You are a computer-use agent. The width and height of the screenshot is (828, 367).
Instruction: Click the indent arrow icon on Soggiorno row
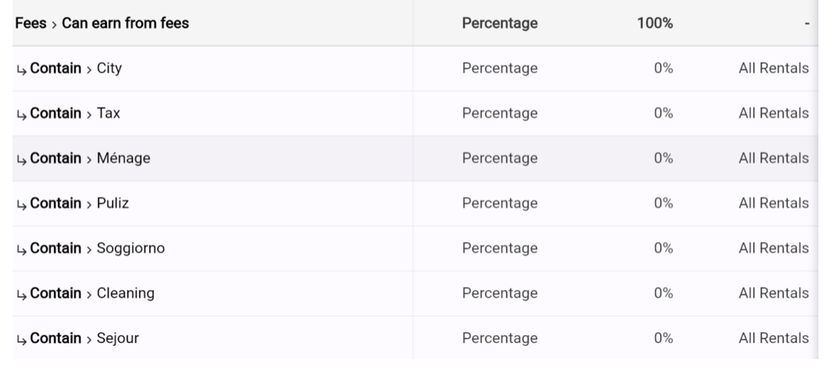pos(21,249)
